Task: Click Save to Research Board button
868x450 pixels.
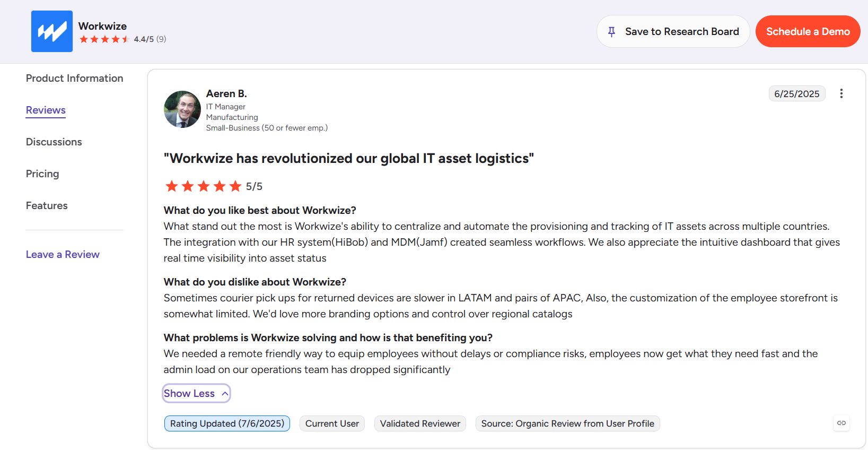Action: pos(673,31)
